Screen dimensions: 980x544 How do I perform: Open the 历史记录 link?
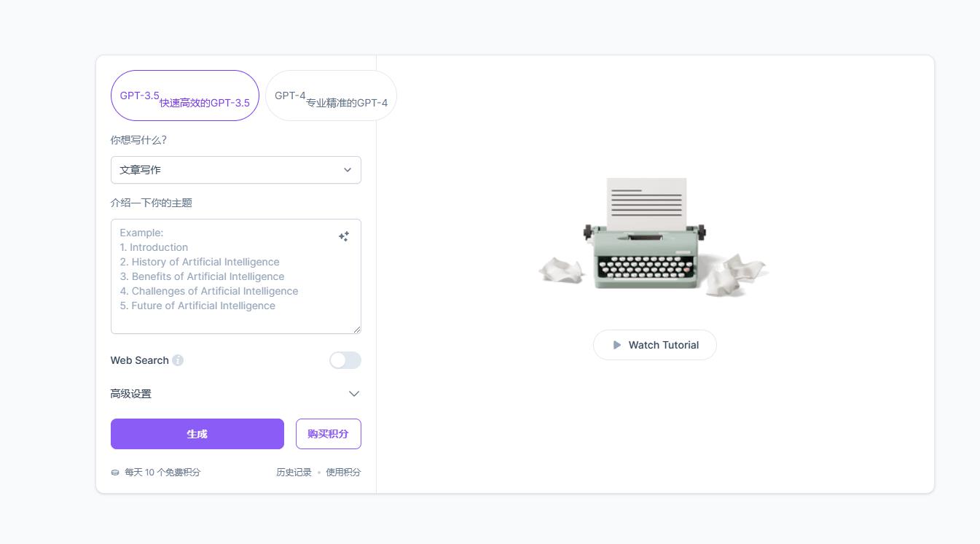point(294,473)
